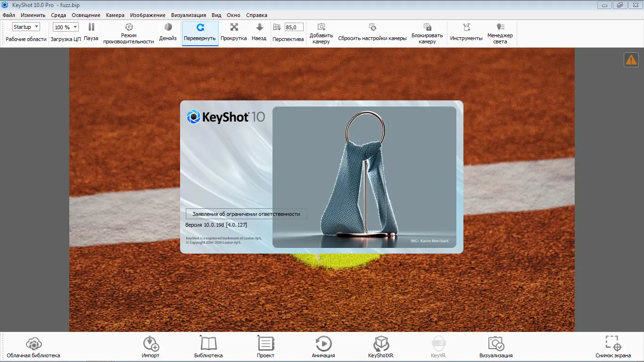Click the 'KeyShot is a registered trademark' notice
Screen dimensions: 644x362
tap(223, 238)
